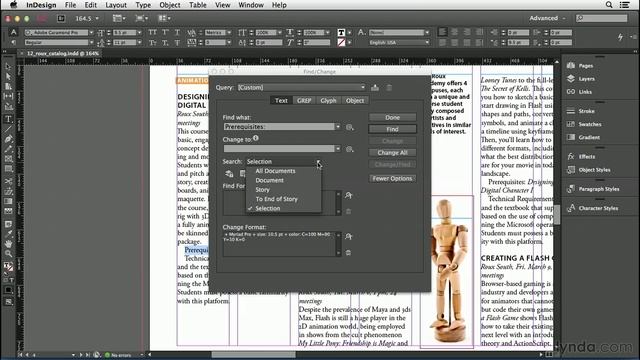Select the Page tool

[8, 87]
